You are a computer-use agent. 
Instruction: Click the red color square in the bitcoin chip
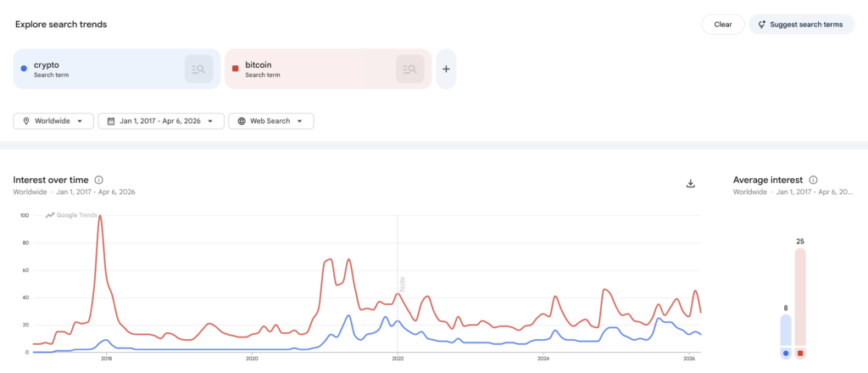click(235, 68)
